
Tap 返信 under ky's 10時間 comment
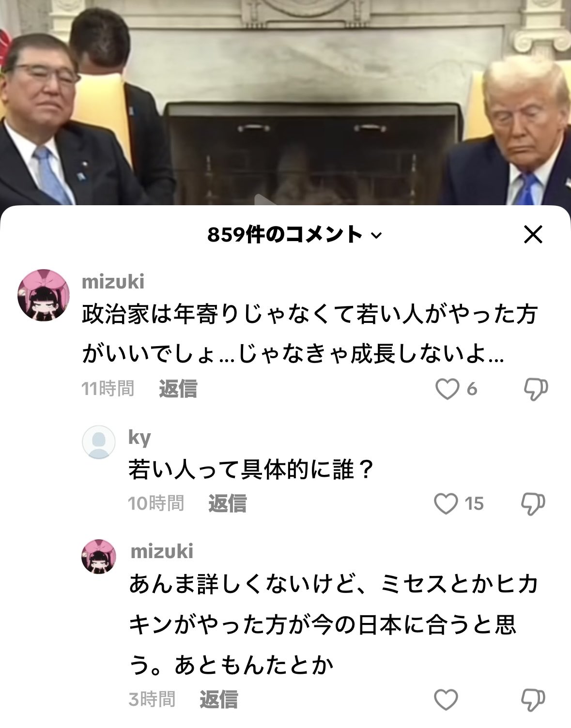[227, 503]
